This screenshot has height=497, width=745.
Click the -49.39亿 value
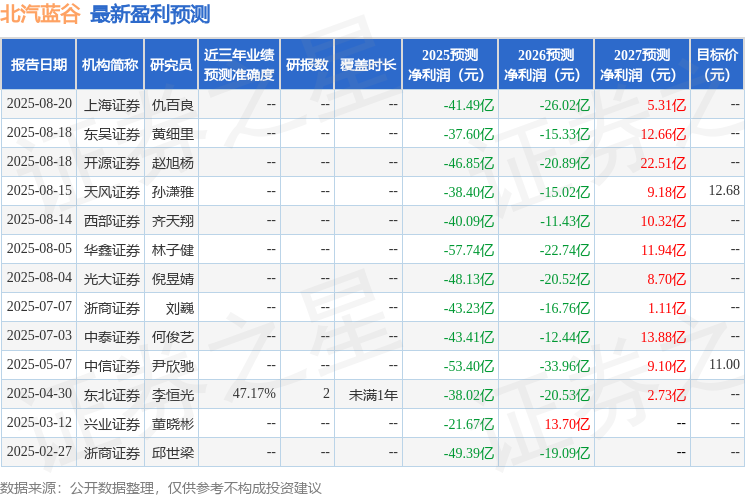coord(468,453)
